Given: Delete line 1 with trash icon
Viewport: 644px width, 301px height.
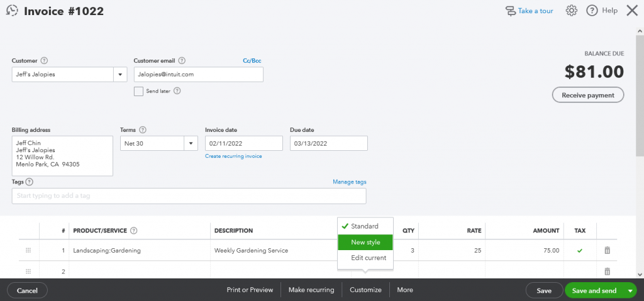Looking at the screenshot, I should [607, 250].
